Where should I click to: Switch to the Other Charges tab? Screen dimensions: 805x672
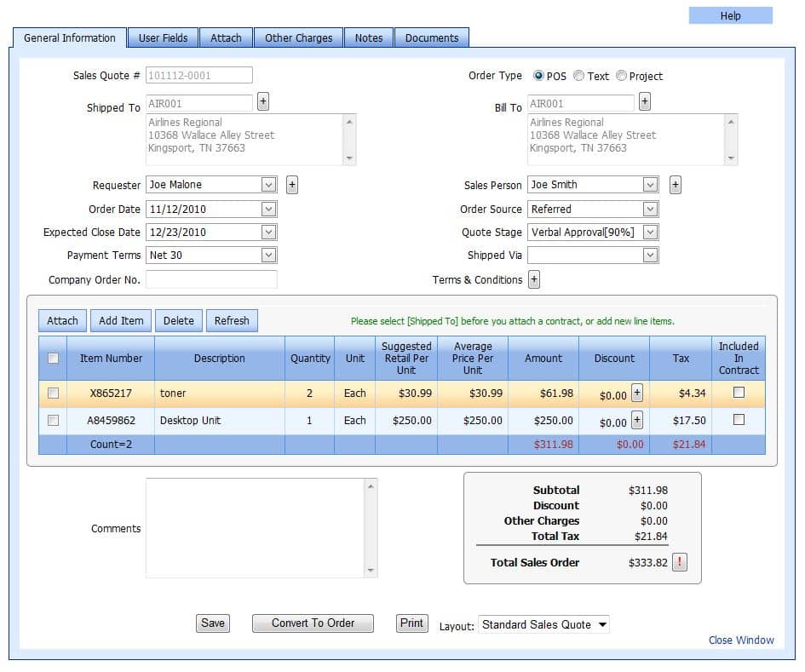click(x=299, y=38)
